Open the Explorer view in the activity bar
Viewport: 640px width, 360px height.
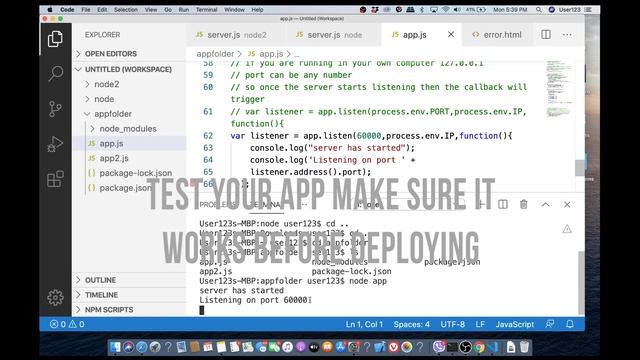[x=55, y=39]
